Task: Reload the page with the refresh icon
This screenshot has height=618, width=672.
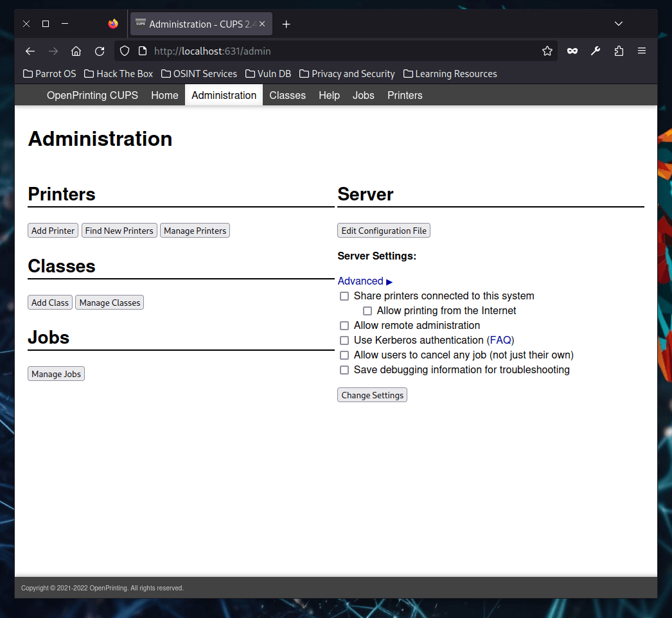Action: (100, 51)
